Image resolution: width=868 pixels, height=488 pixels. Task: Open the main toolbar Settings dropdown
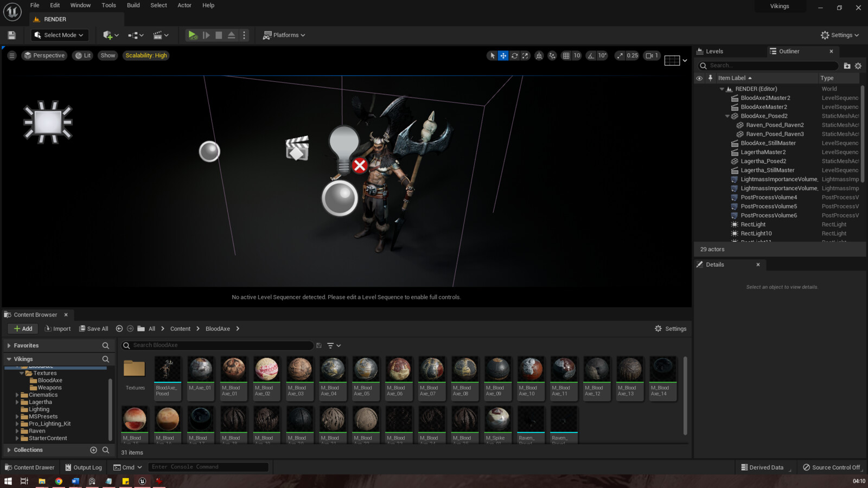pyautogui.click(x=840, y=35)
